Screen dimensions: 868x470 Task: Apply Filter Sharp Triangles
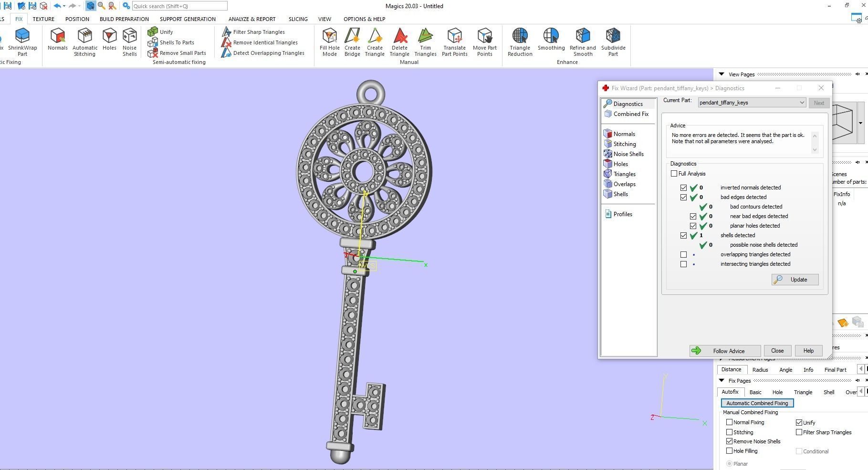coord(253,32)
